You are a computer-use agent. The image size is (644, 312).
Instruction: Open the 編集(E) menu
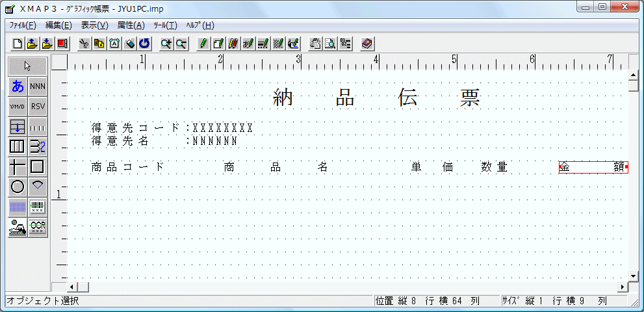coord(58,25)
